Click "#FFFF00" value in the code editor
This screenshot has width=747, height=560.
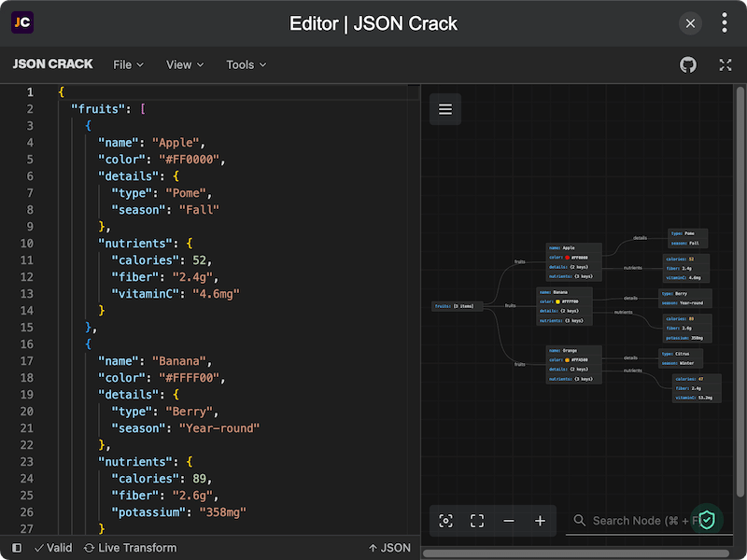coord(189,378)
